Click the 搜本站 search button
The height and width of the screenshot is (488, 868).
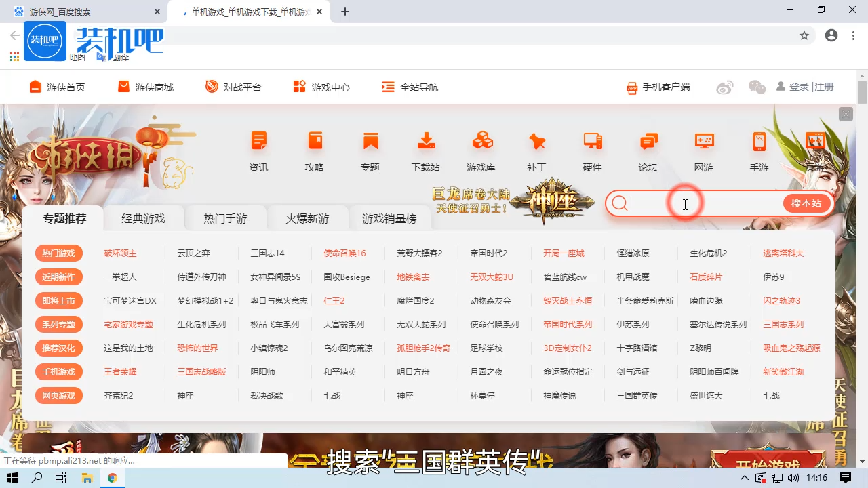[806, 203]
